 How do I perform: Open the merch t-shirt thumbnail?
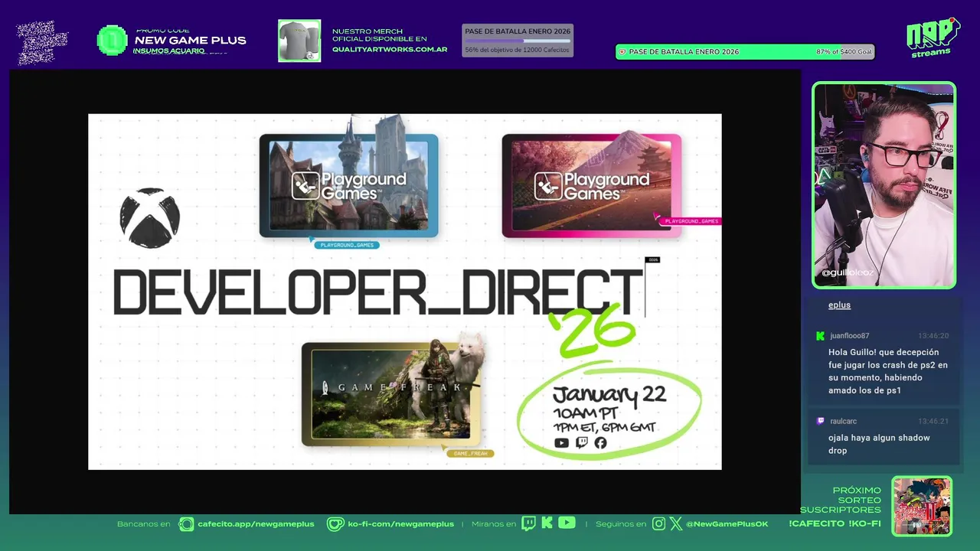coord(299,41)
